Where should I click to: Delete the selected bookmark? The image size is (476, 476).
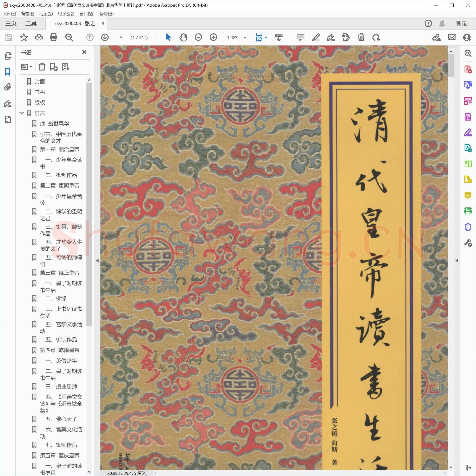click(x=42, y=66)
